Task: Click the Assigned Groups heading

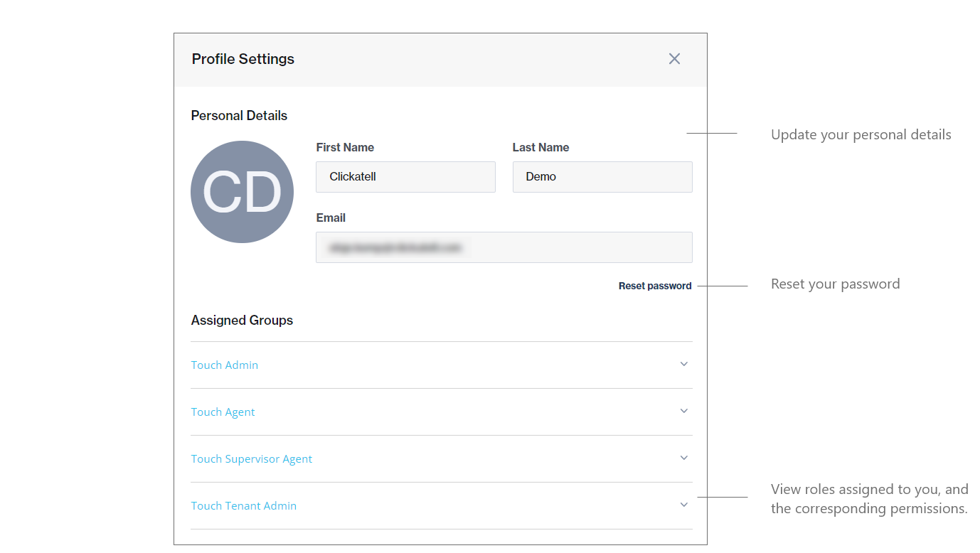Action: click(242, 321)
